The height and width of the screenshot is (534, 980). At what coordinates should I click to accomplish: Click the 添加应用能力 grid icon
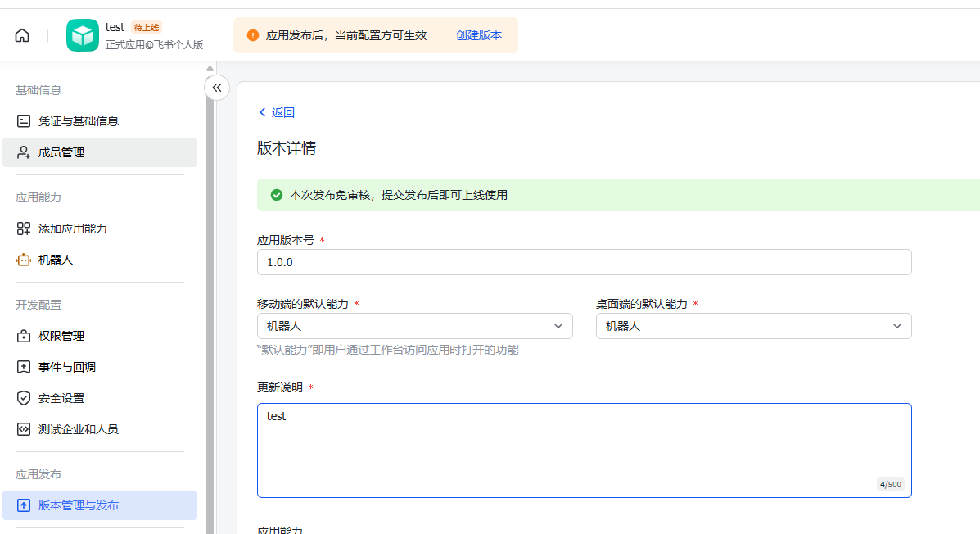24,229
